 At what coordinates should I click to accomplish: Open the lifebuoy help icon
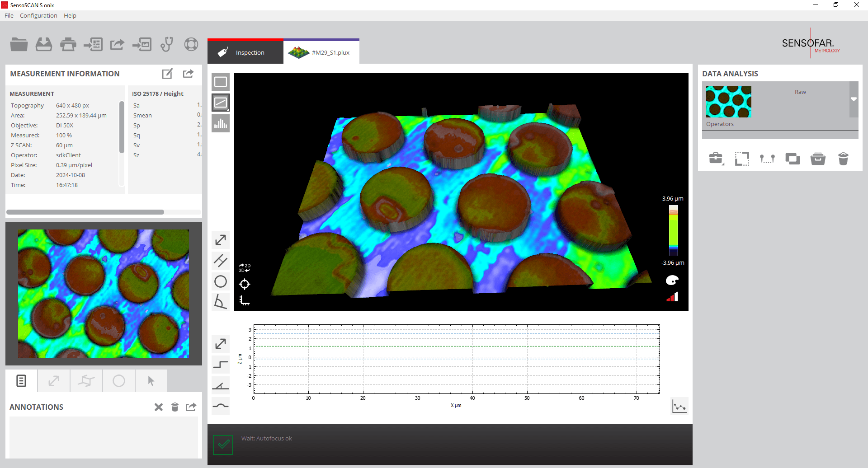(x=191, y=44)
